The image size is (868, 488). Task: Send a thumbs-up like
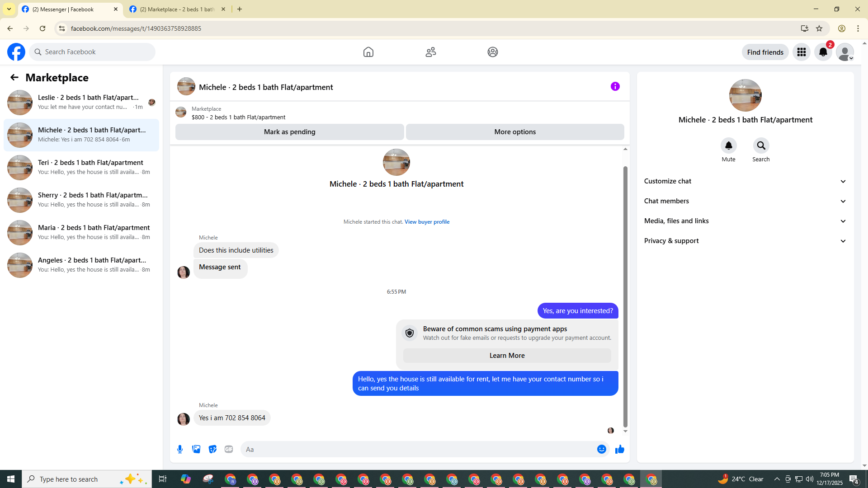point(619,449)
